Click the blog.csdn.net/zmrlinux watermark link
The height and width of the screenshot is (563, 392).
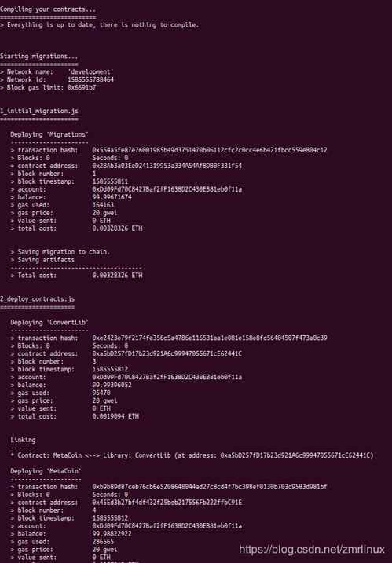tap(312, 550)
